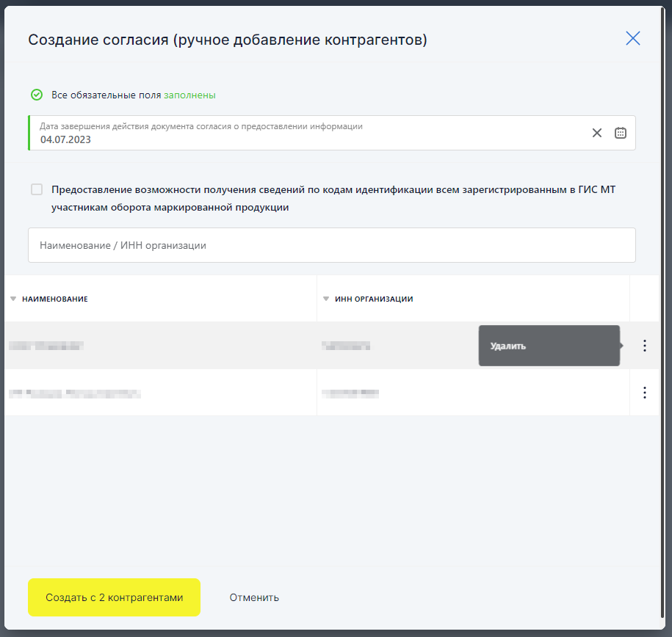This screenshot has width=672, height=637.
Task: Click the green заполнены status text
Action: 189,95
